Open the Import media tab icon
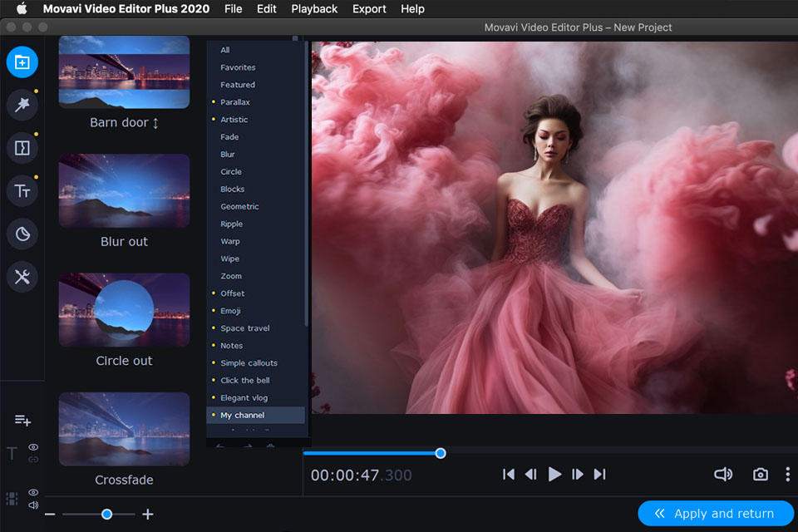798x532 pixels. [x=22, y=62]
